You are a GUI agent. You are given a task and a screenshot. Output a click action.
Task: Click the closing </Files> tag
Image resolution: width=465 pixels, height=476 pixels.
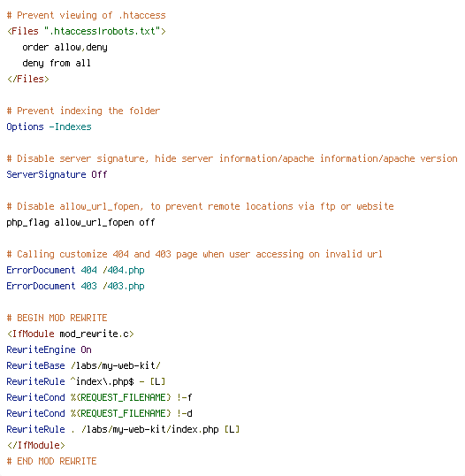[28, 79]
